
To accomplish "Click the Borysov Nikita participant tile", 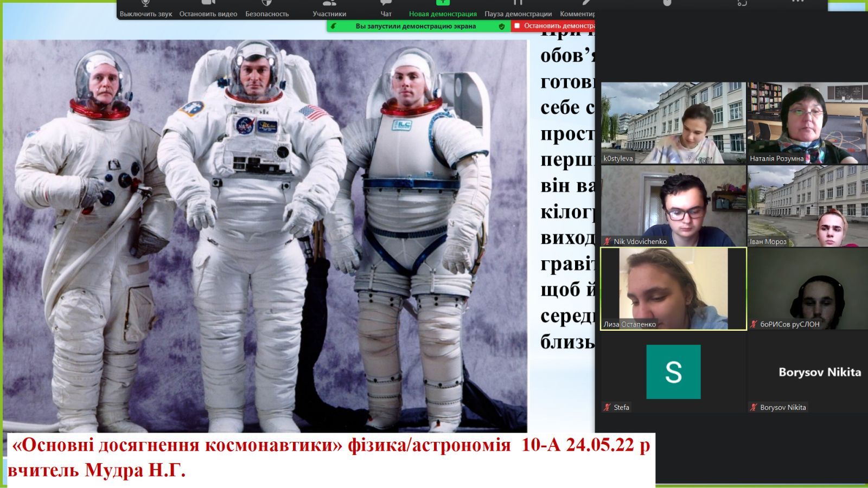I will pos(807,372).
